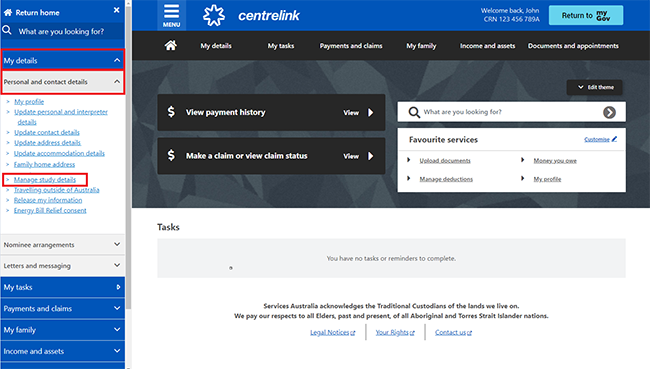
Task: Close the side menu with the X
Action: pyautogui.click(x=116, y=10)
